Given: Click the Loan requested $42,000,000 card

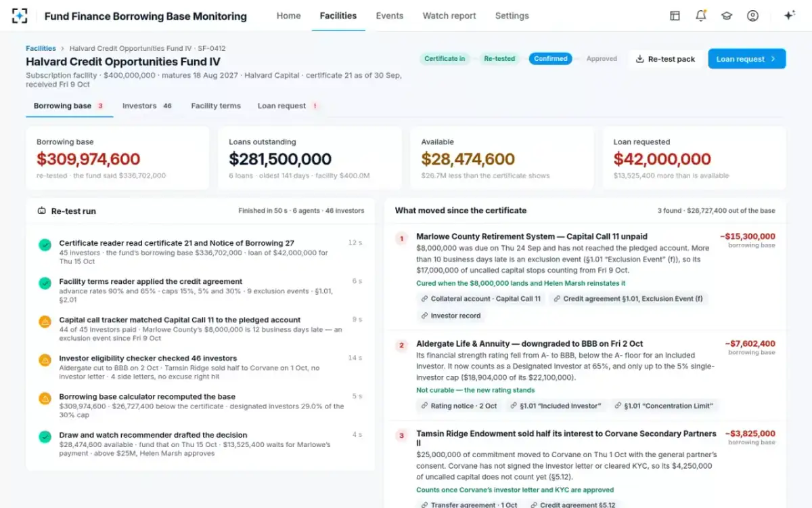Looking at the screenshot, I should 694,158.
